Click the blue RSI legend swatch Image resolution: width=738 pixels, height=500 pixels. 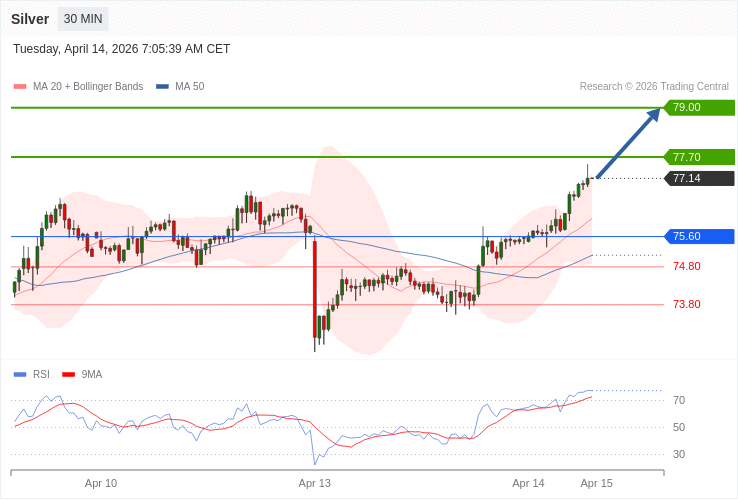point(20,375)
